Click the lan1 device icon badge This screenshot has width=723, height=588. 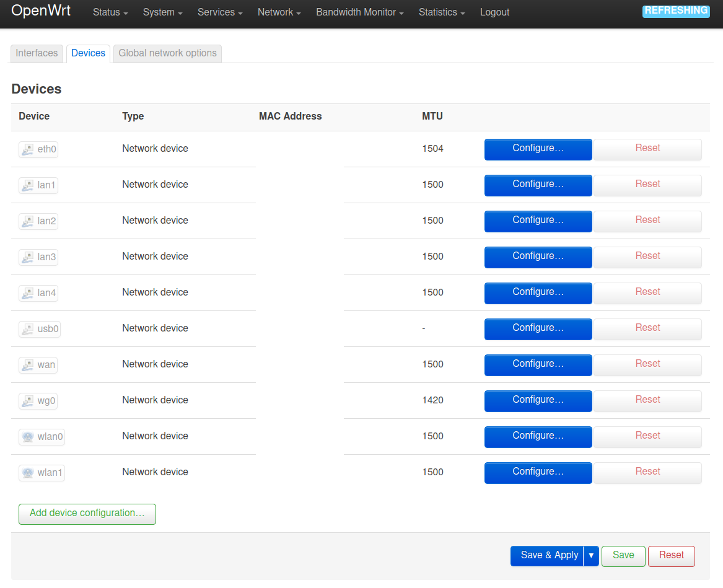coord(38,185)
